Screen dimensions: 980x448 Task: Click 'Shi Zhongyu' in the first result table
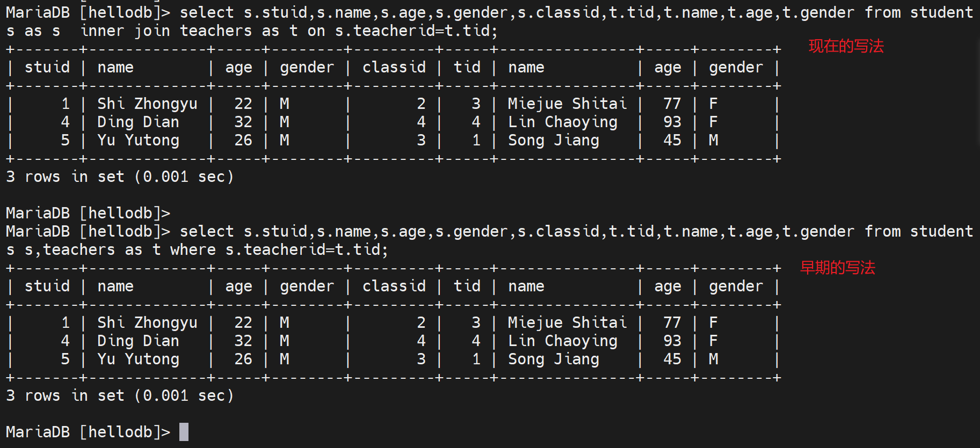pyautogui.click(x=147, y=104)
